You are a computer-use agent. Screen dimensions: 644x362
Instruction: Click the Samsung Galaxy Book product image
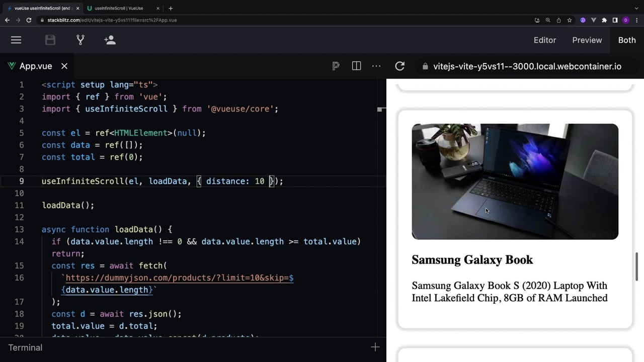515,182
